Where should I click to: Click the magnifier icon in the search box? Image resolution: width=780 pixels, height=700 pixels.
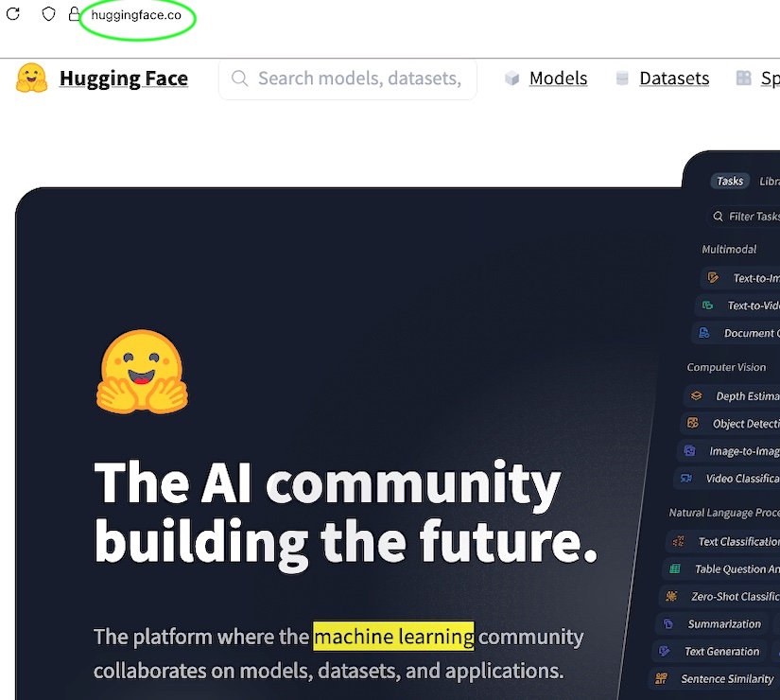(x=240, y=79)
